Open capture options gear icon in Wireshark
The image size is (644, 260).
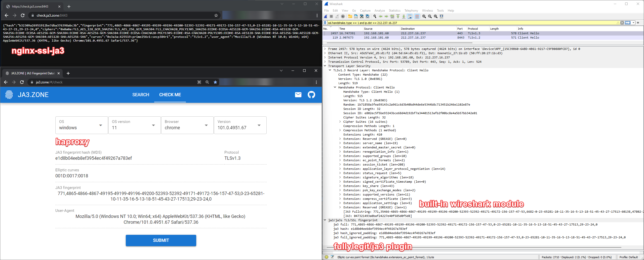tap(343, 16)
